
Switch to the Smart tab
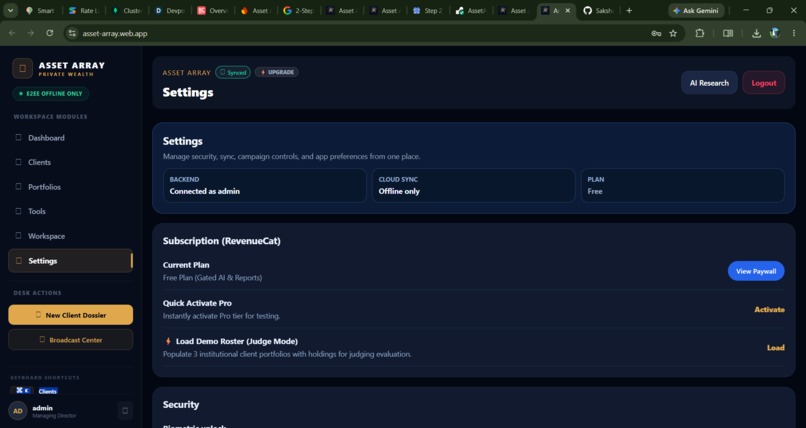point(41,10)
